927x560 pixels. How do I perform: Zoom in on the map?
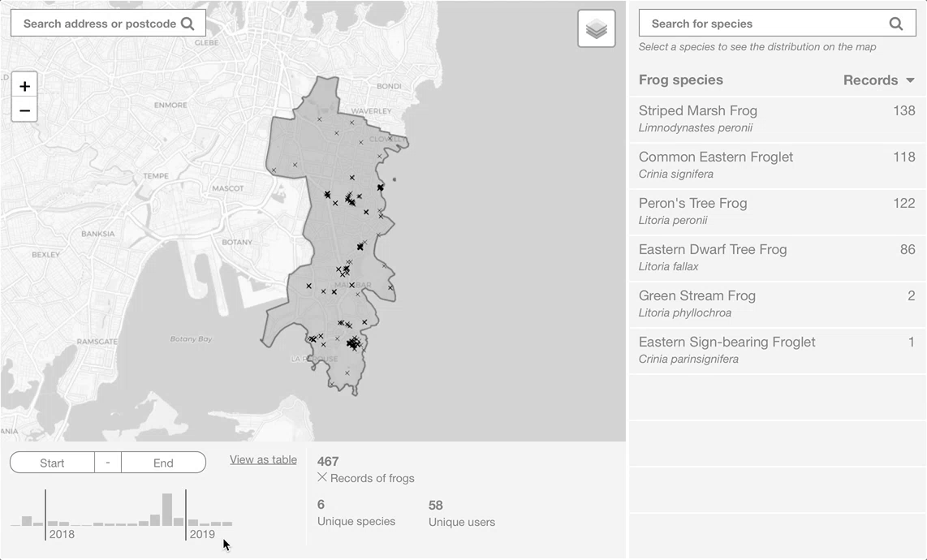(24, 86)
